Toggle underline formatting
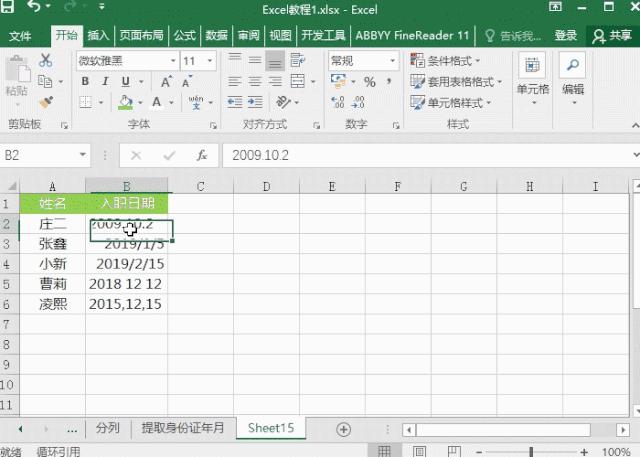 tap(126, 82)
